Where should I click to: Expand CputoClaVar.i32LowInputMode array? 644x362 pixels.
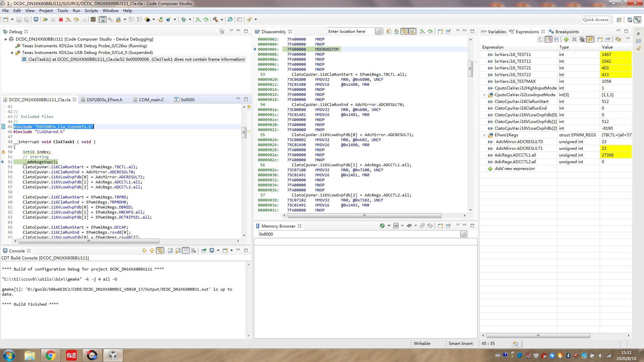click(x=484, y=95)
